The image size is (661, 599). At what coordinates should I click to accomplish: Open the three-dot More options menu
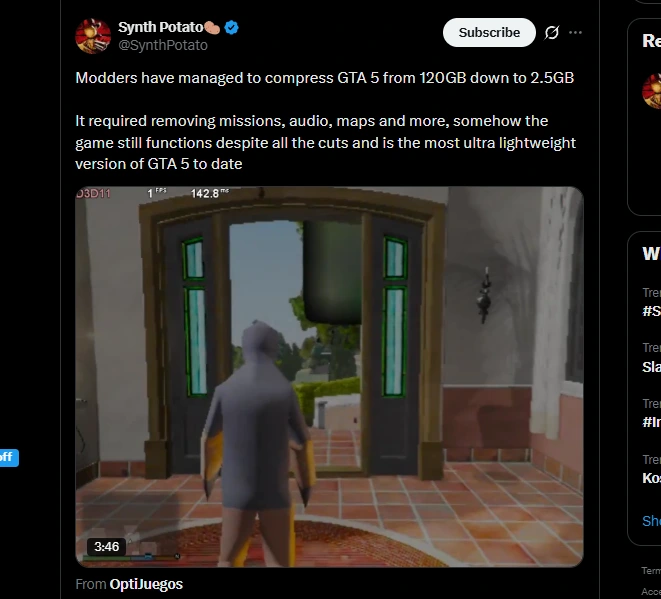[x=575, y=32]
